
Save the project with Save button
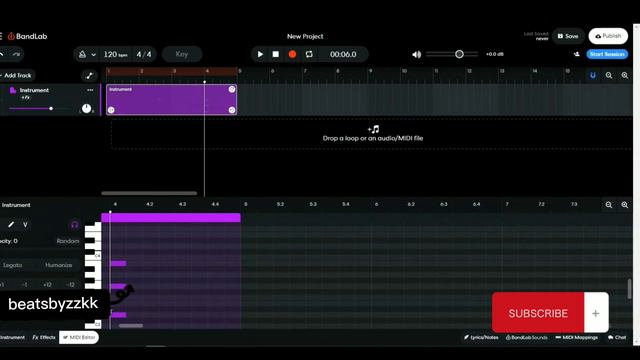[x=568, y=36]
